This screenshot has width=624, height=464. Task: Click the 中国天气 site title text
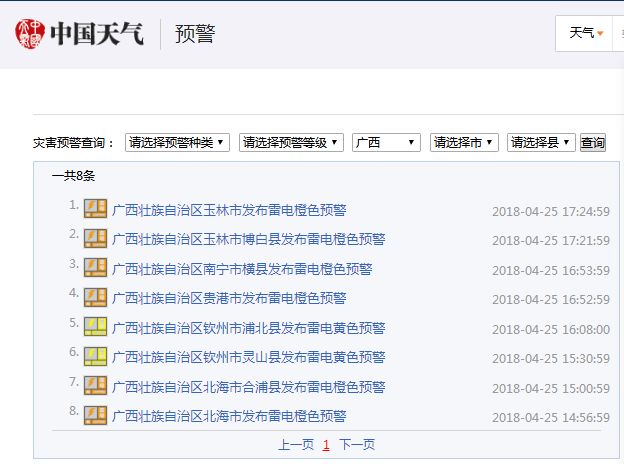point(97,33)
